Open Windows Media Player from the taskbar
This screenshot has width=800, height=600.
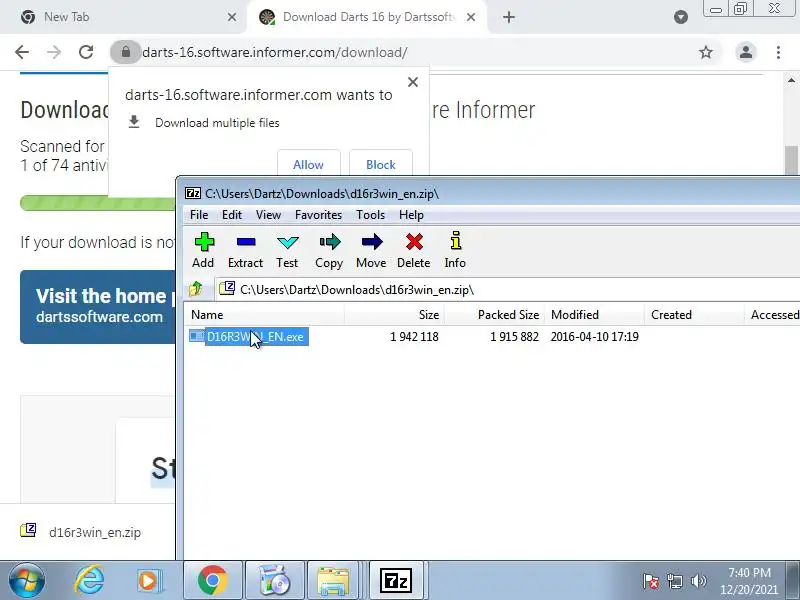coord(149,581)
